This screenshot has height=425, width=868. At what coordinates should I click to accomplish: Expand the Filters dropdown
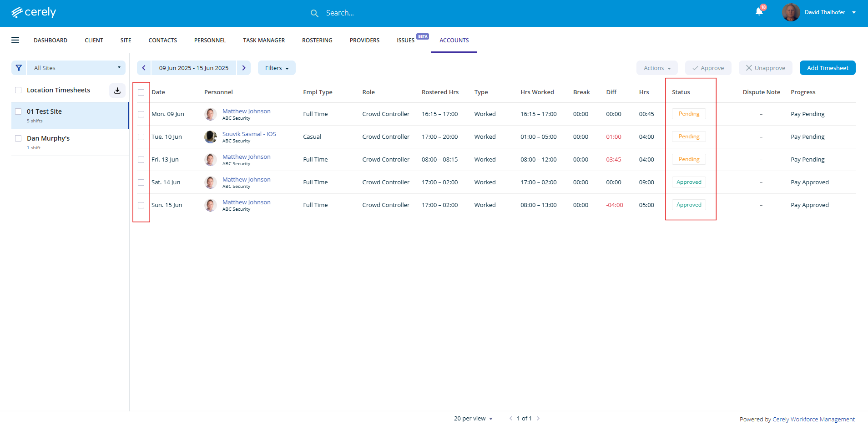point(277,68)
